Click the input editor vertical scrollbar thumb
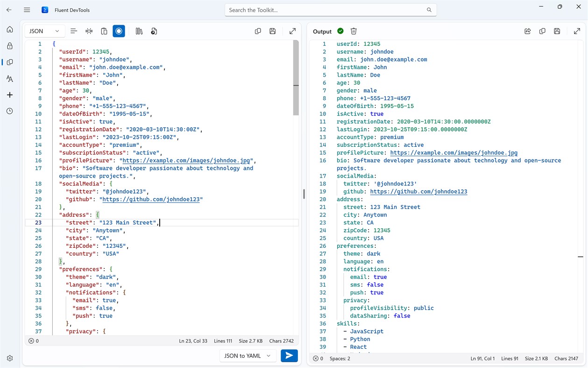The width and height of the screenshot is (588, 368). point(296,78)
